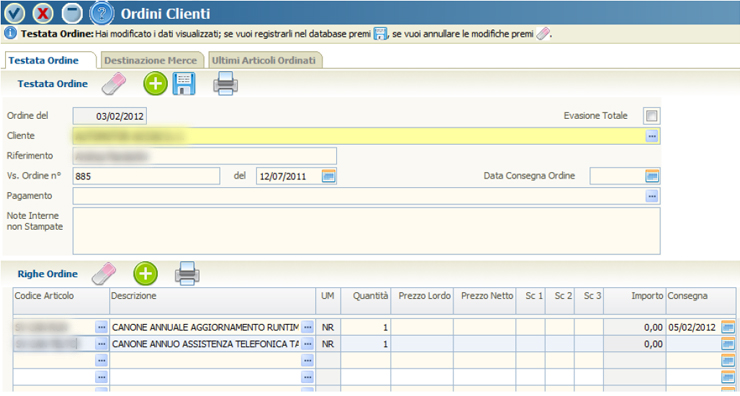
Task: Cancel with the red X title bar icon
Action: [43, 13]
